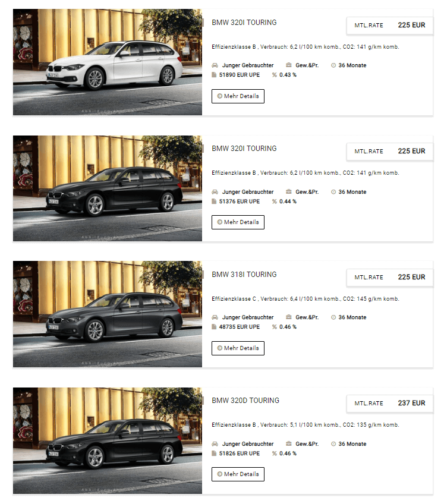Open Mehr Details for the white BMW 320I Touring
The image size is (444, 504).
[x=238, y=96]
